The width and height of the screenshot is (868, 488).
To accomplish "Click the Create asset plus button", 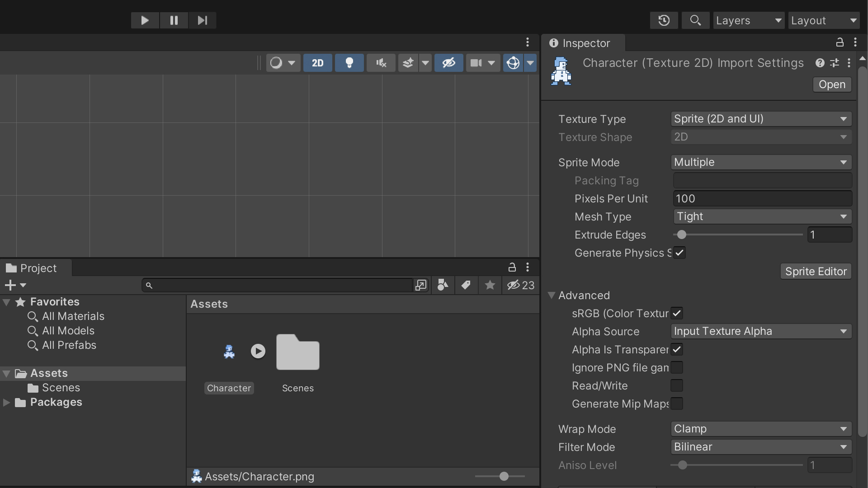I will [x=15, y=285].
